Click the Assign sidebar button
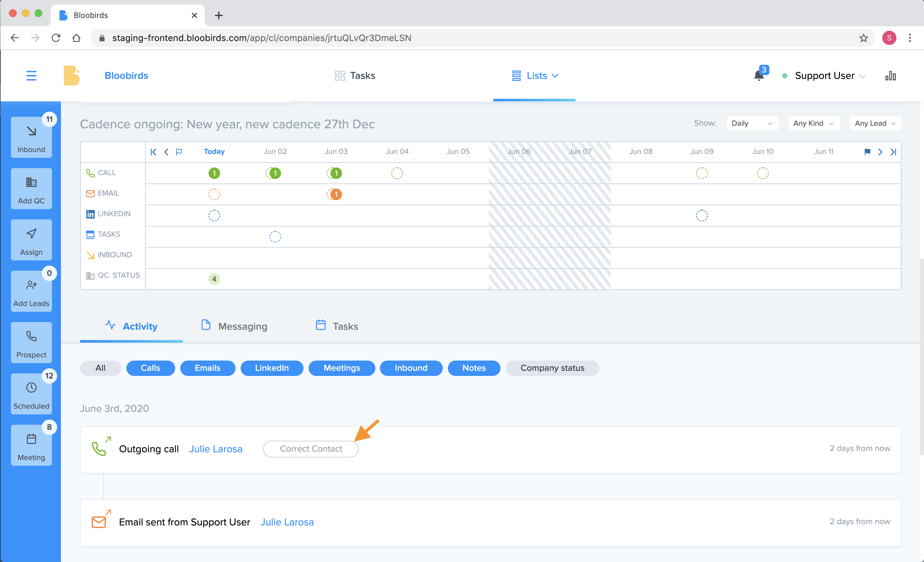This screenshot has height=562, width=924. (x=31, y=240)
